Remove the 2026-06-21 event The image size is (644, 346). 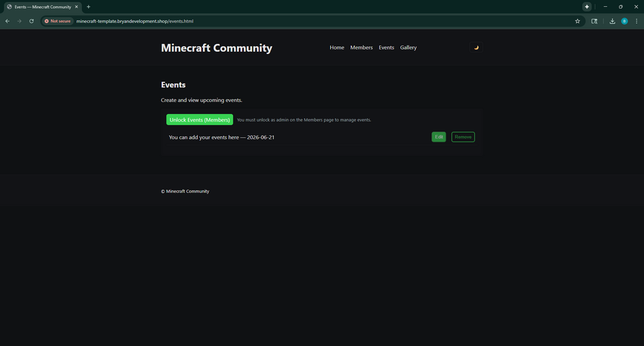click(x=463, y=137)
